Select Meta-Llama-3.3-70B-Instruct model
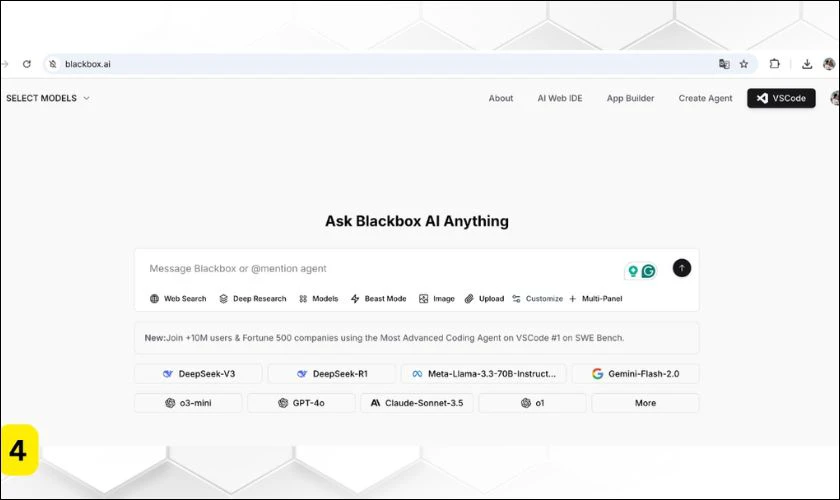Screen dimensions: 840x500 coord(483,374)
